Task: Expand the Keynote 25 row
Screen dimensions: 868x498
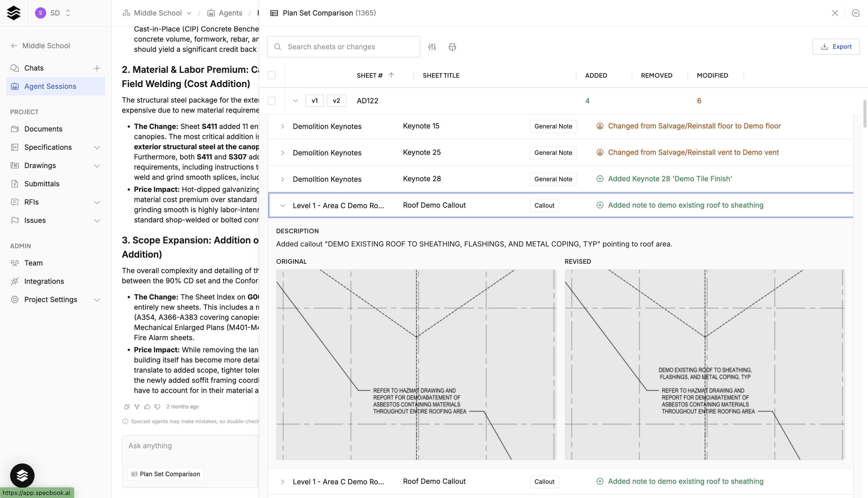Action: pos(282,153)
